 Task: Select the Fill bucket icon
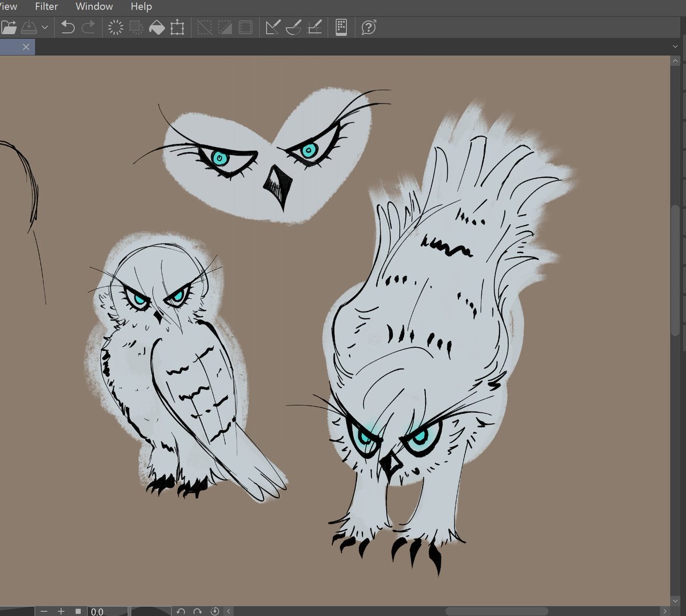(157, 27)
